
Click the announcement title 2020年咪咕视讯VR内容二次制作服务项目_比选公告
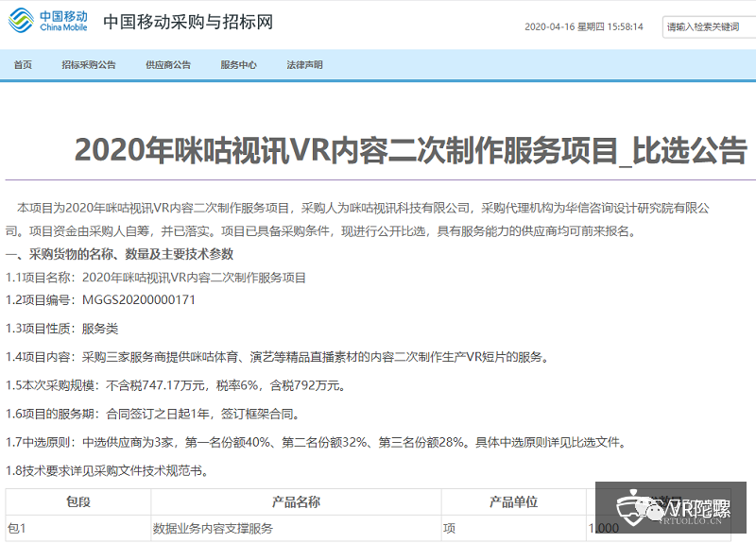(411, 150)
